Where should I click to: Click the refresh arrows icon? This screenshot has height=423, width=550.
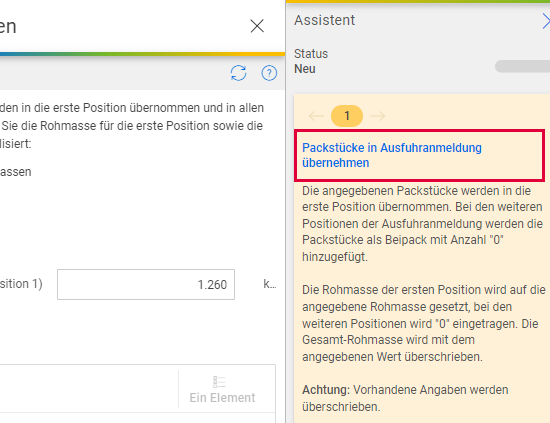[x=239, y=73]
